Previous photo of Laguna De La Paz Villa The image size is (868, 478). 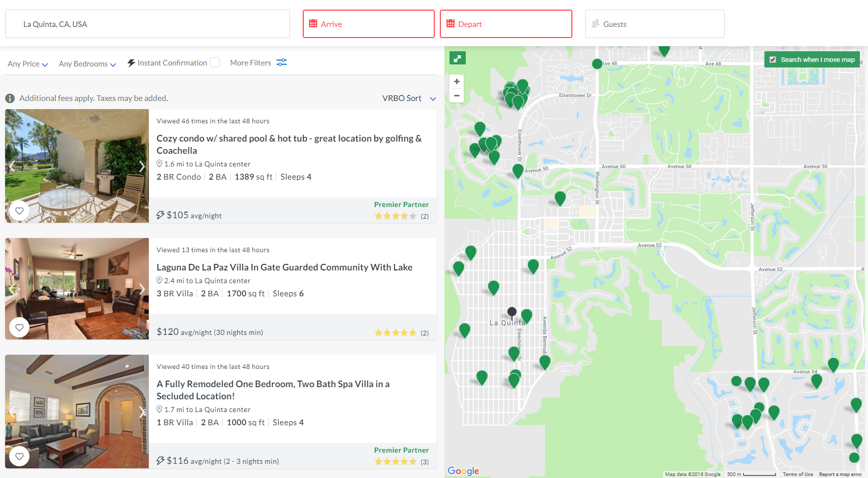[12, 289]
